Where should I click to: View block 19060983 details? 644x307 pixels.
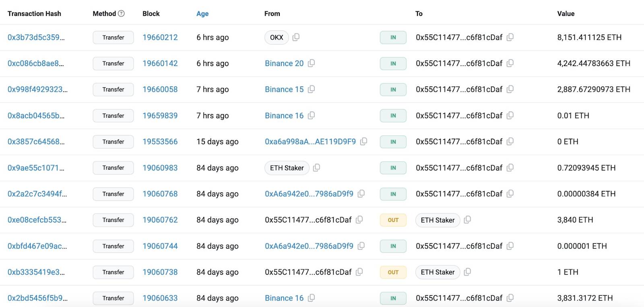160,168
